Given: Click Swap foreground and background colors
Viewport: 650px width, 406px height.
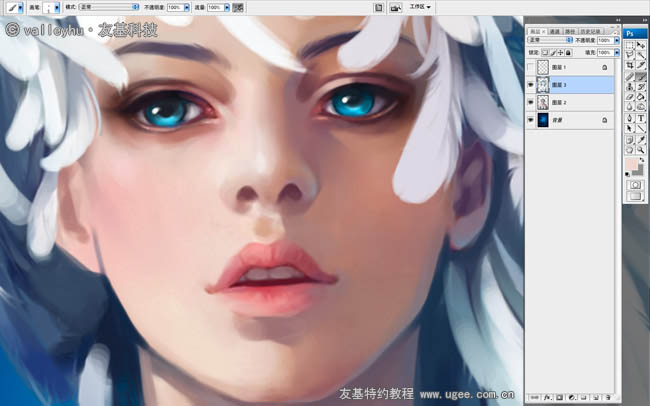Looking at the screenshot, I should tap(642, 160).
